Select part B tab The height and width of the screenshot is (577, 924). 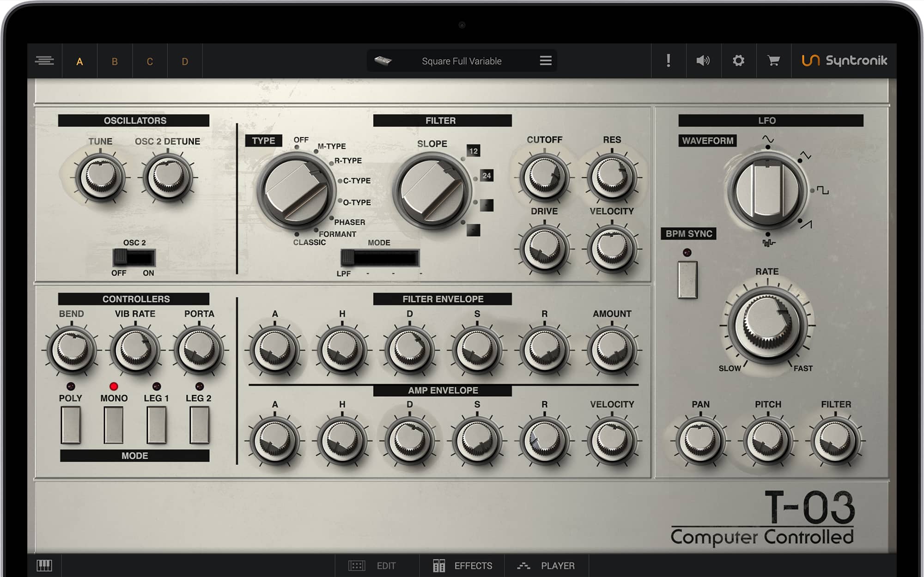coord(115,61)
